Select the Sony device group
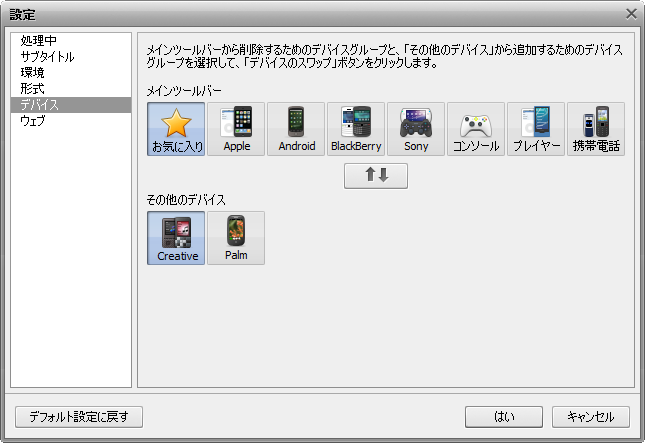The width and height of the screenshot is (645, 443). coord(416,129)
